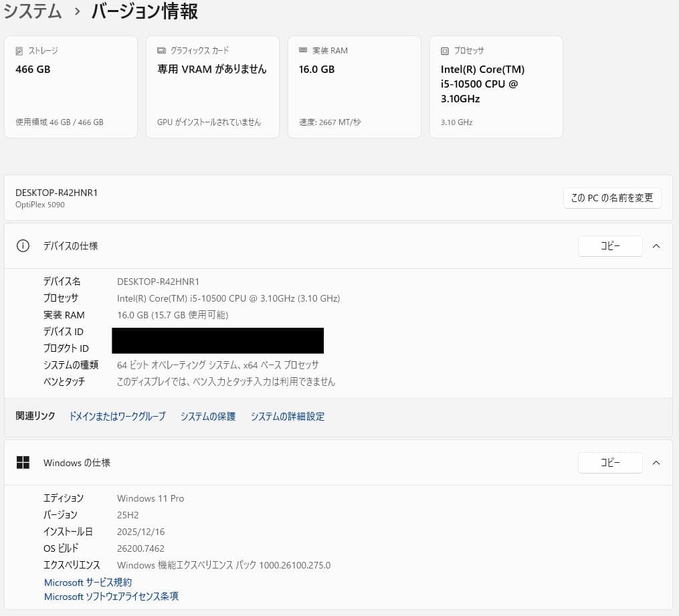
Task: Copy device specifications with the コピー button
Action: click(x=609, y=245)
